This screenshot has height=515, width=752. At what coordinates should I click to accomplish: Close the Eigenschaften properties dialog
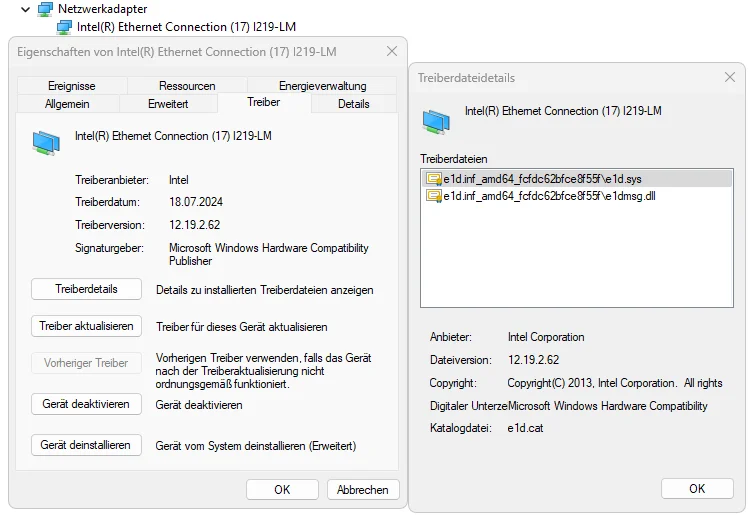(x=392, y=51)
